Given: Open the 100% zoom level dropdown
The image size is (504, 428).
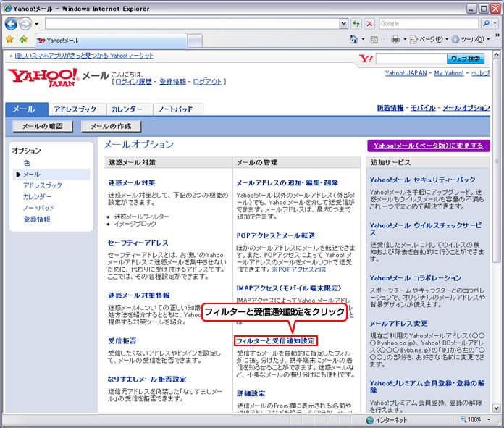Looking at the screenshot, I should pos(489,419).
